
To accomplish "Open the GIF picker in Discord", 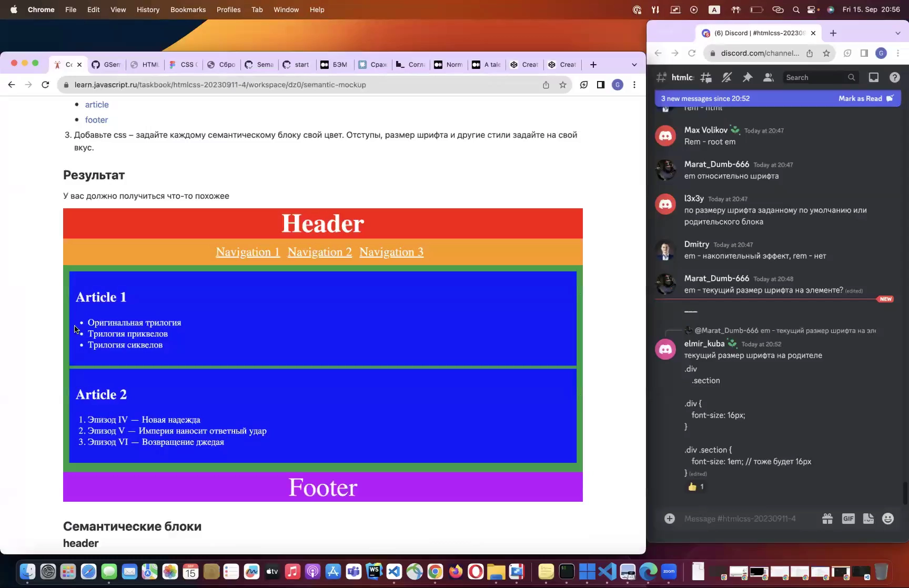I will coord(848,519).
